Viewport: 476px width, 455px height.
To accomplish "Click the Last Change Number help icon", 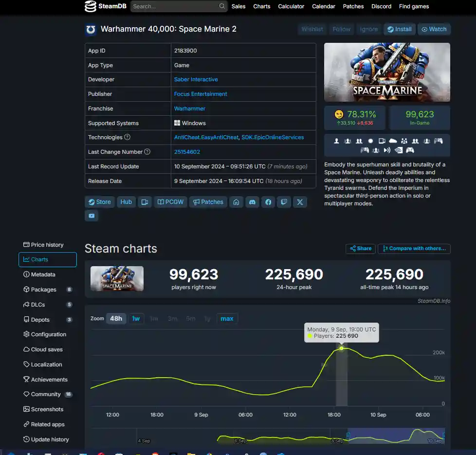I will tap(147, 152).
